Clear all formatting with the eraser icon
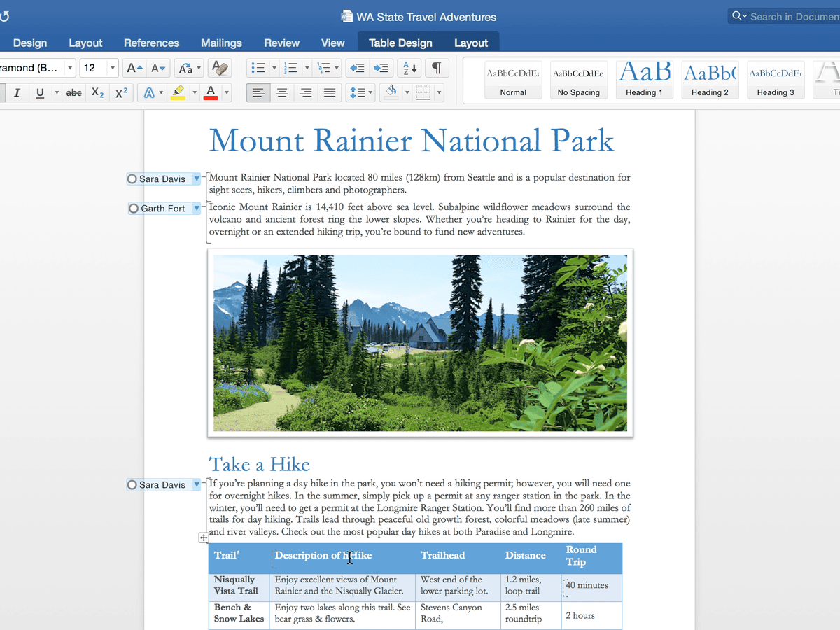The image size is (840, 630). point(220,68)
